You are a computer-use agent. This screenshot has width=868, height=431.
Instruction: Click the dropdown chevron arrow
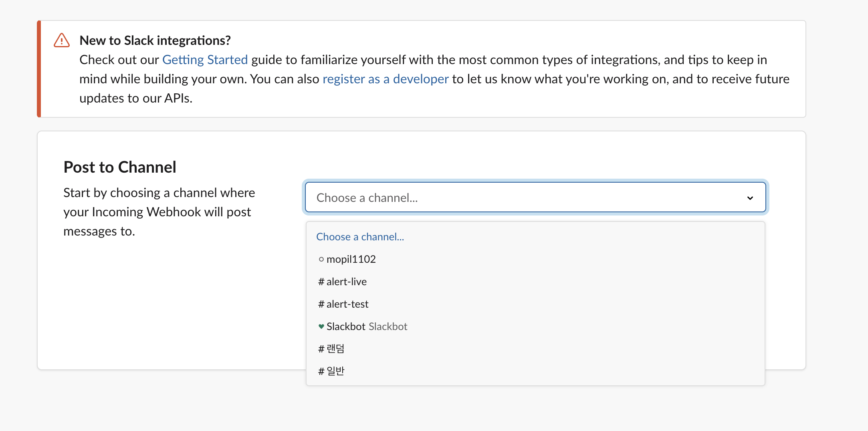(750, 198)
